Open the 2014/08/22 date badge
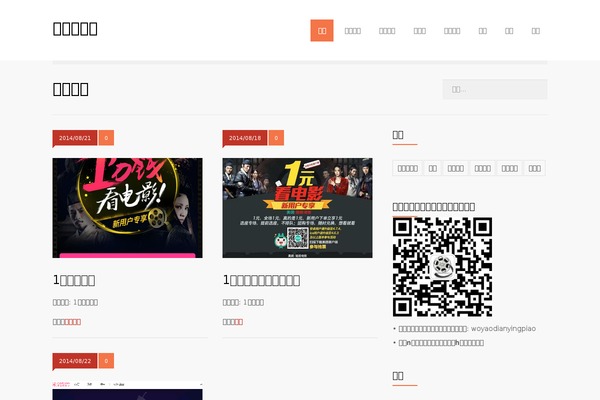 click(x=75, y=361)
